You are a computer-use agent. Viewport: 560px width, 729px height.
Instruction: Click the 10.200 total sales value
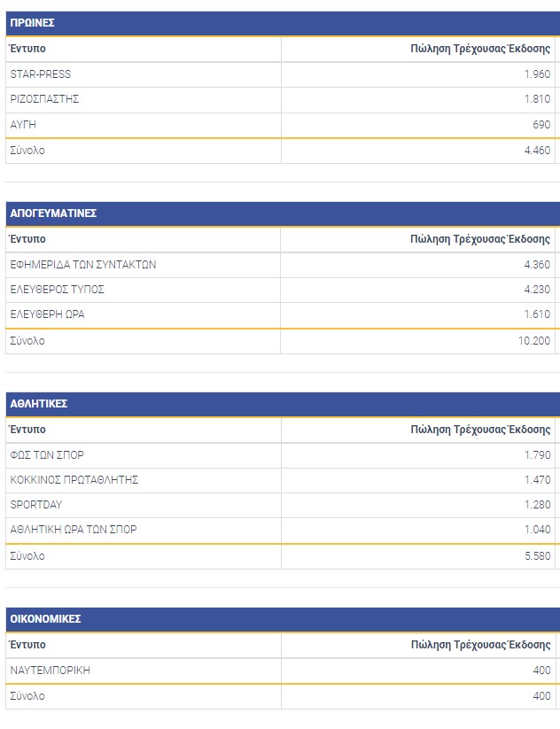pyautogui.click(x=534, y=341)
